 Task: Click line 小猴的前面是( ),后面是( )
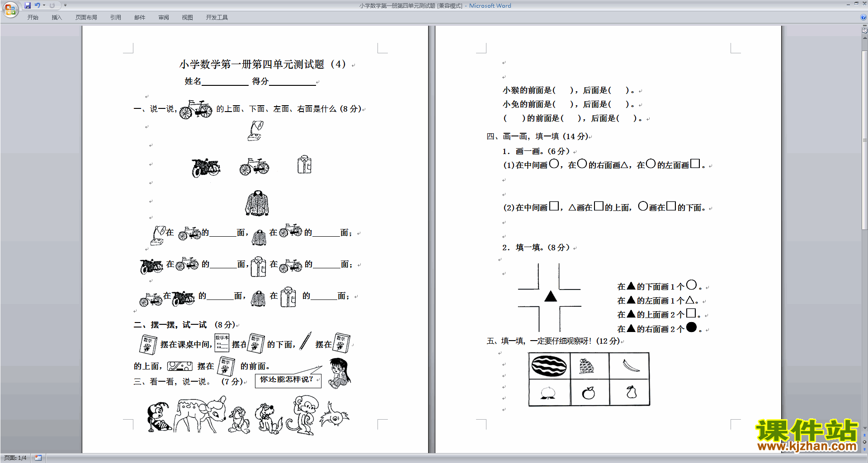tap(569, 90)
